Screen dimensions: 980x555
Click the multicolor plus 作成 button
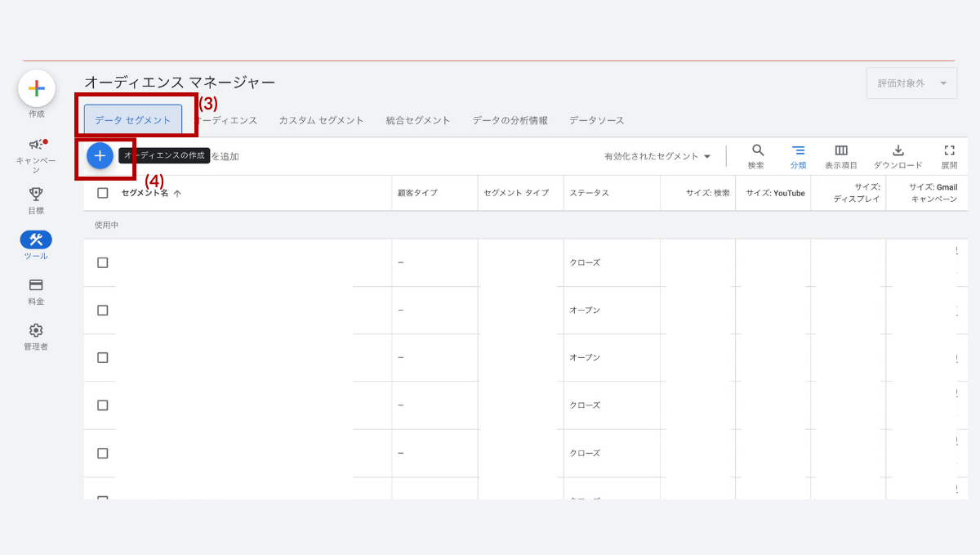click(37, 88)
